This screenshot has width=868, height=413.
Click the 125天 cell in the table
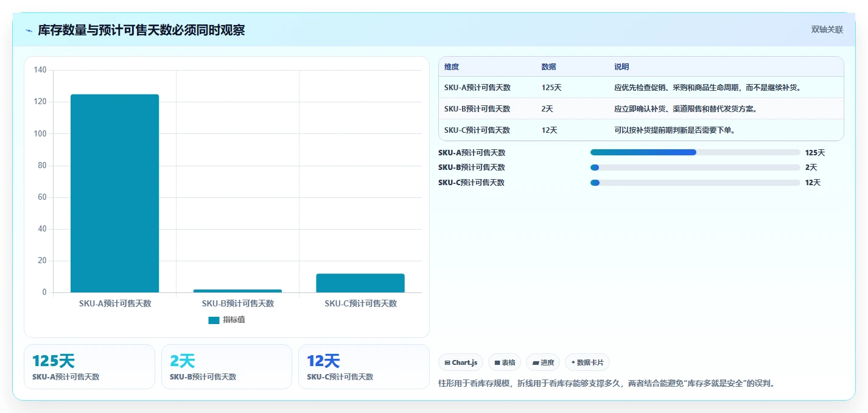551,88
